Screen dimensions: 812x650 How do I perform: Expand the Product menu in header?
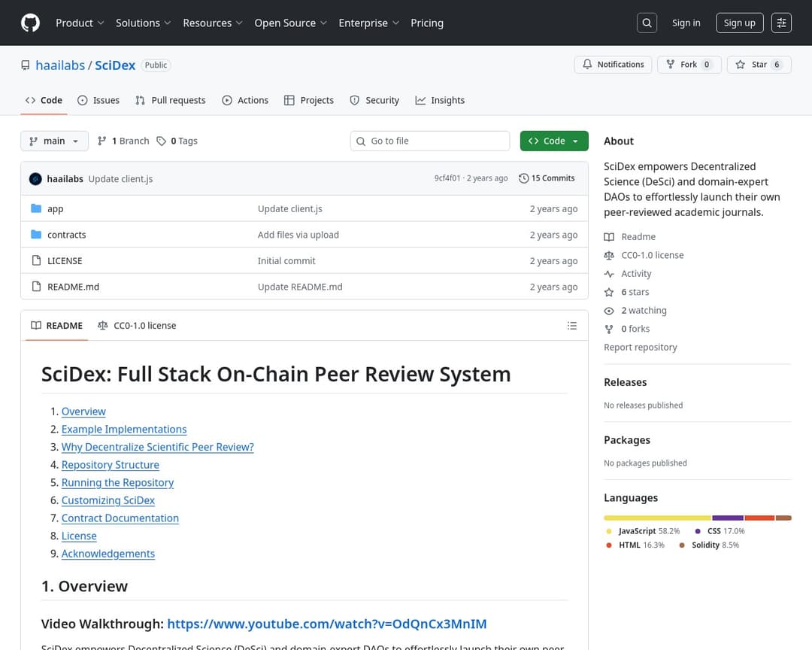(80, 23)
